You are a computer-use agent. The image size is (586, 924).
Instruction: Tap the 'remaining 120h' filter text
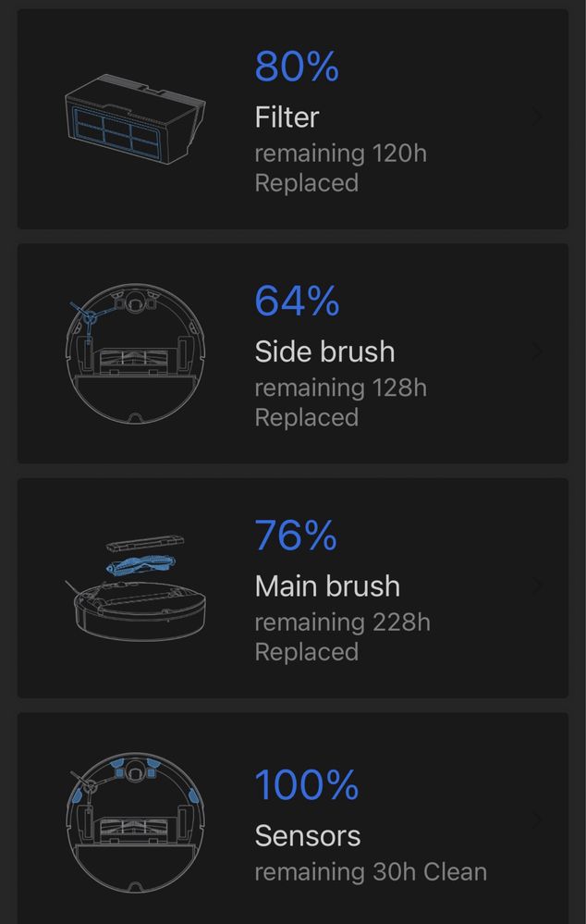340,154
